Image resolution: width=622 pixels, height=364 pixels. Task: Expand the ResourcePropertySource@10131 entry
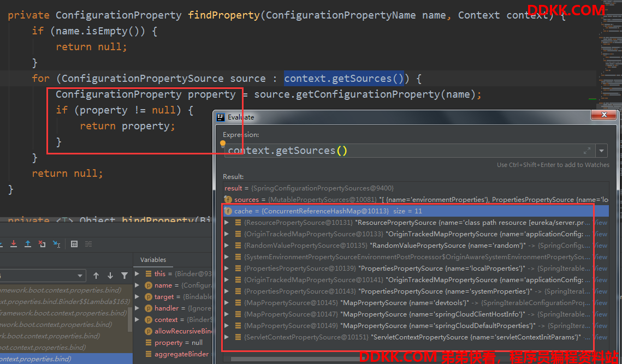[x=227, y=223]
